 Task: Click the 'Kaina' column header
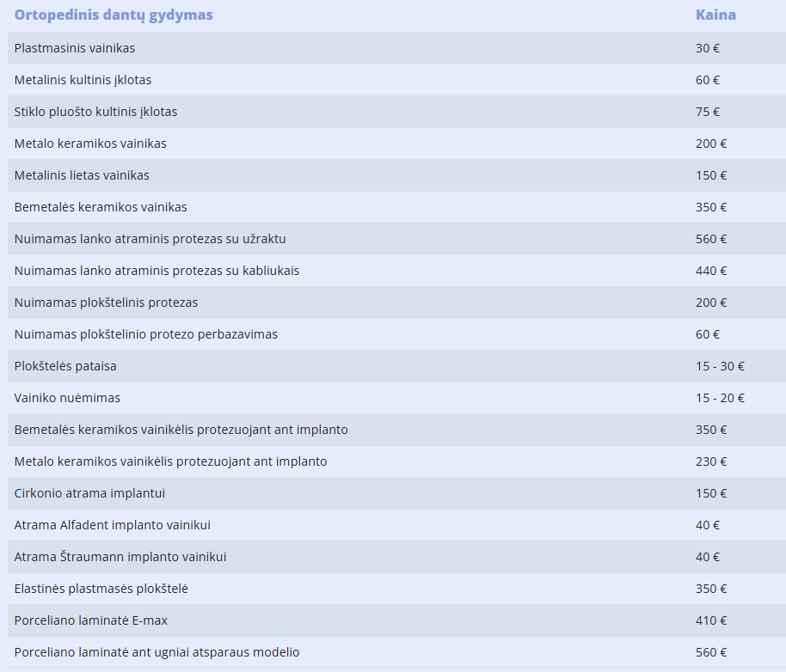[x=715, y=15]
